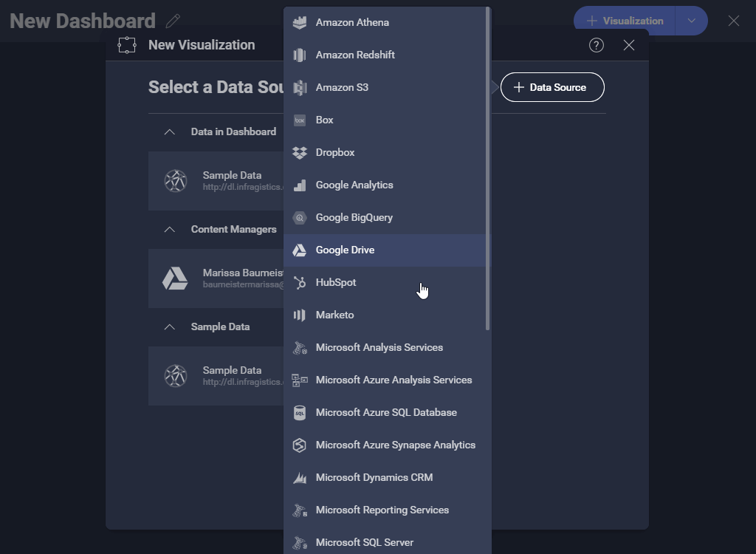Click the Azure SQL Database icon
This screenshot has width=756, height=554.
pos(300,413)
